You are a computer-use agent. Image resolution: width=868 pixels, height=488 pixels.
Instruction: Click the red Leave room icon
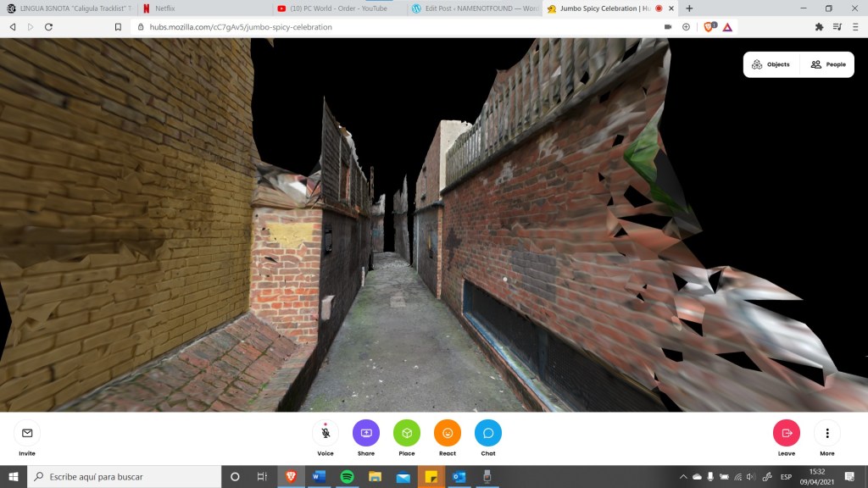point(787,433)
